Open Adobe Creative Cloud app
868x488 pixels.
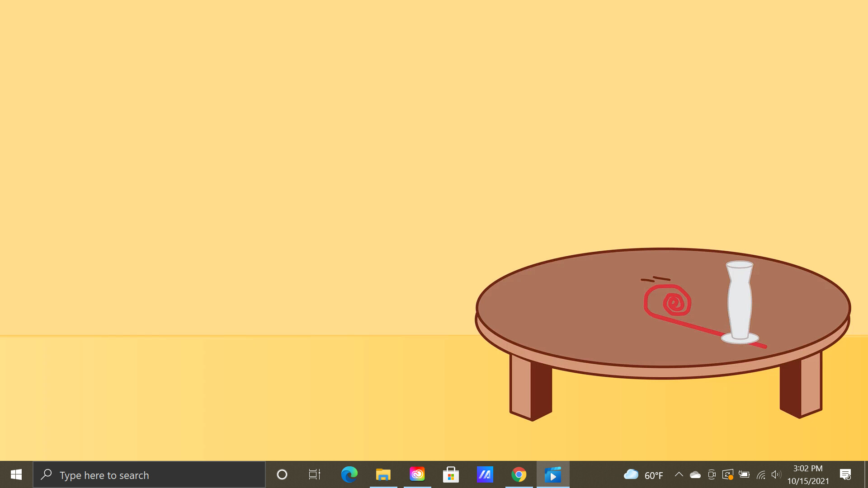(x=417, y=474)
